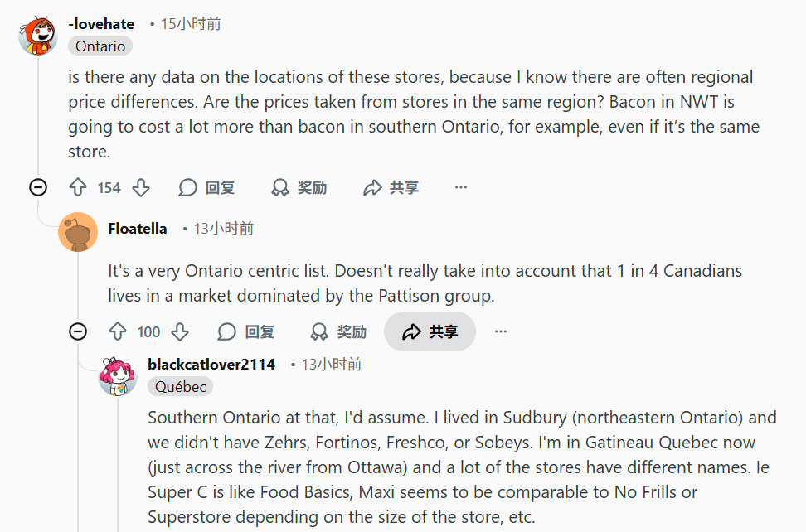Open Floatella's user profile link
Screen dimensions: 806x532
(138, 229)
